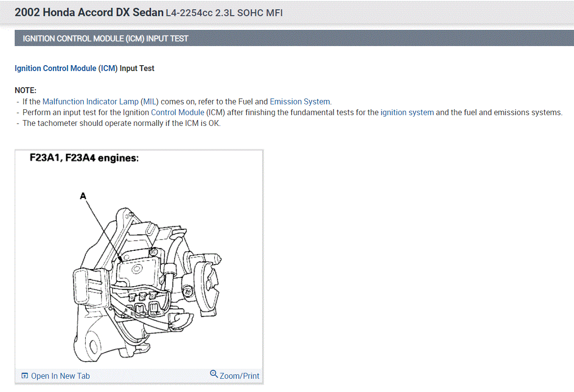Image resolution: width=574 pixels, height=392 pixels.
Task: Open the MIL abbreviation link
Action: (150, 102)
